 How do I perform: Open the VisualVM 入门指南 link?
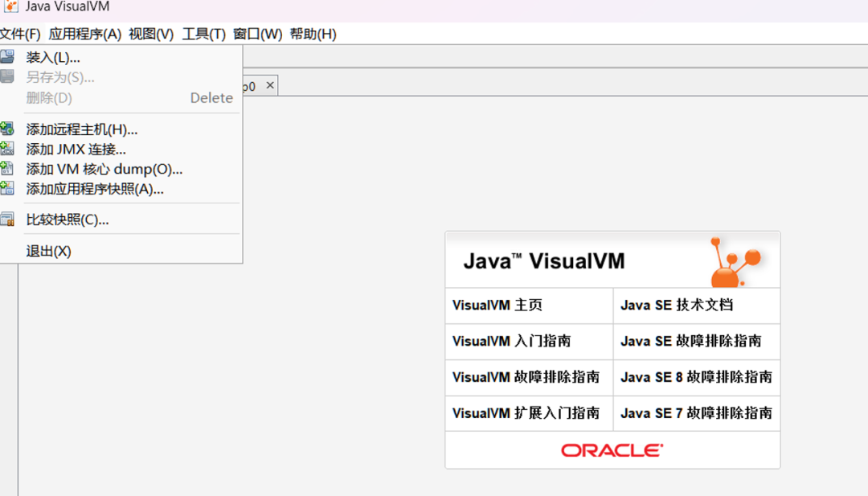point(511,341)
